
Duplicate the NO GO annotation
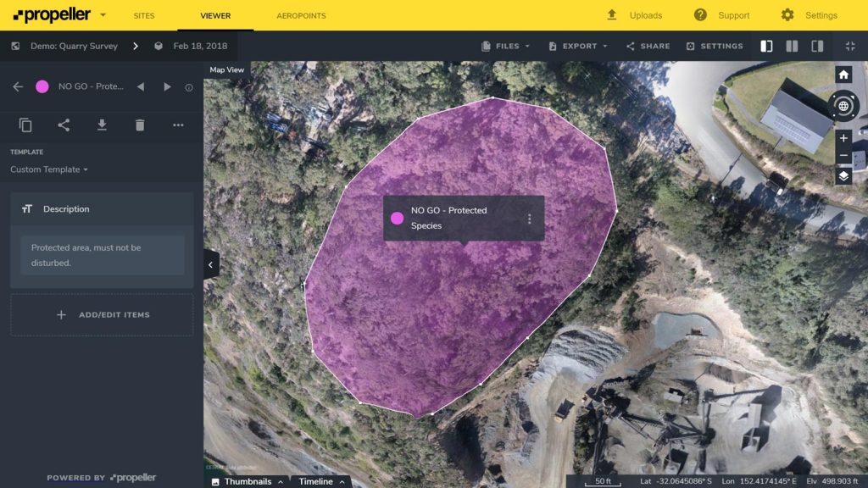pos(25,125)
